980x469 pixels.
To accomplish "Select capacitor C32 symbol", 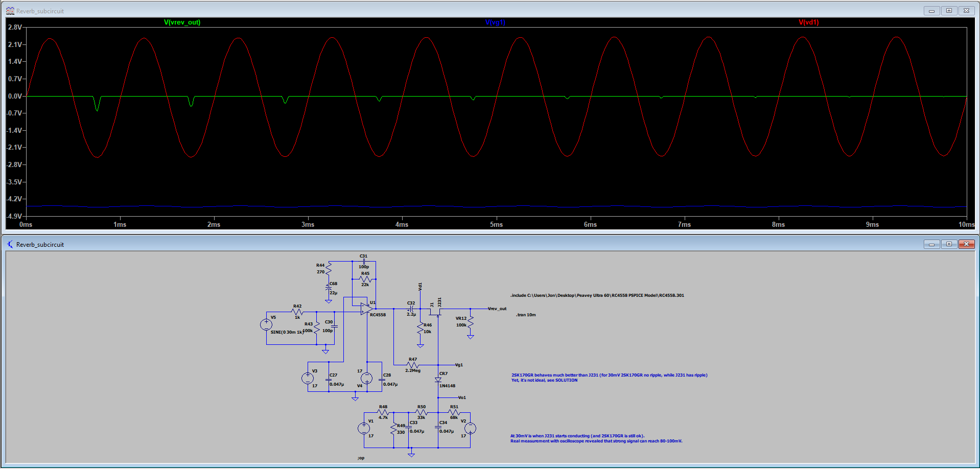I will coord(411,309).
